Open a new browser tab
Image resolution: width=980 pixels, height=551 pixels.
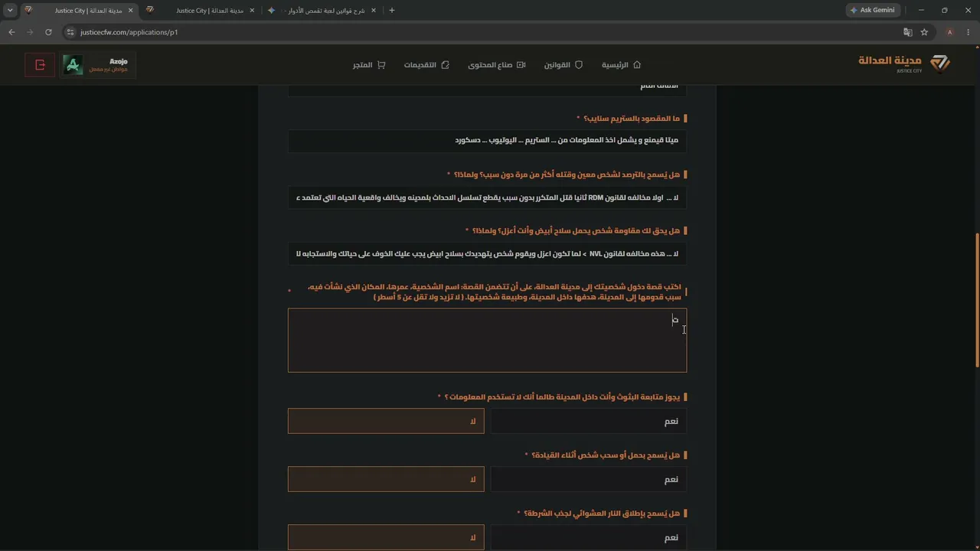392,10
